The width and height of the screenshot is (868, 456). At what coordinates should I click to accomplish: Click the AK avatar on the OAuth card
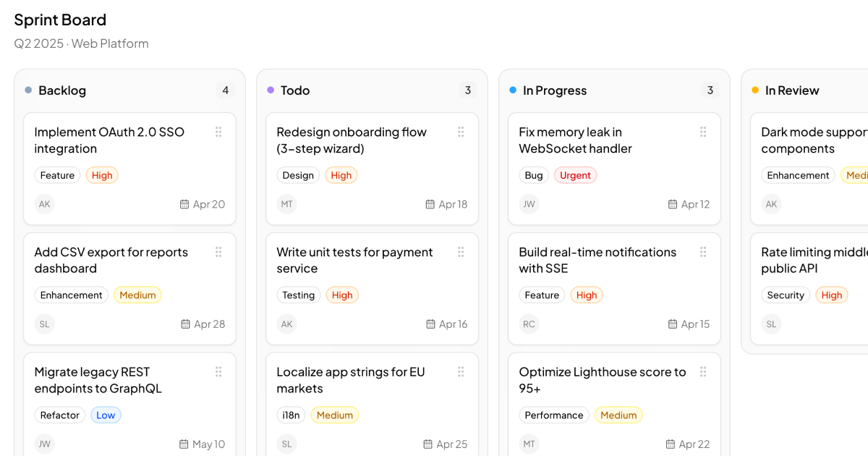44,204
